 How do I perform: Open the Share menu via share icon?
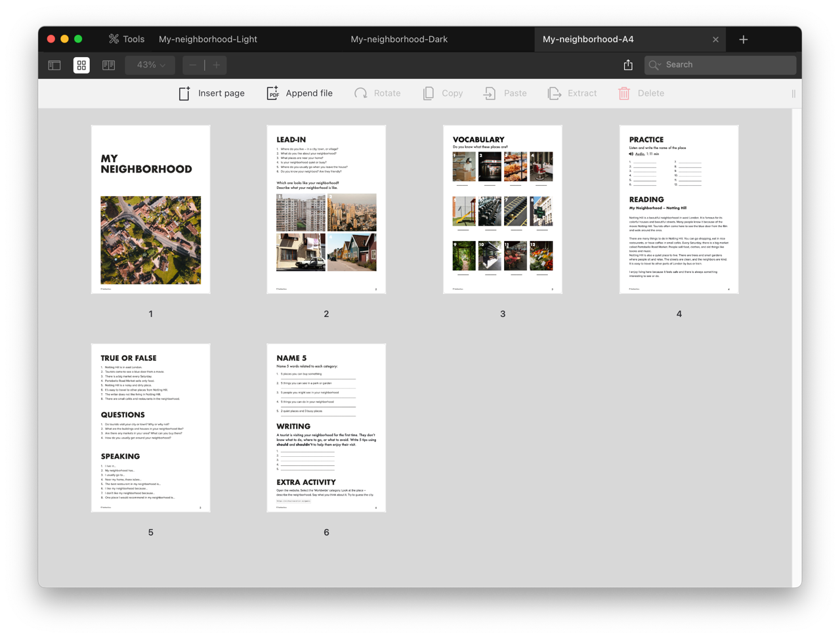point(627,64)
